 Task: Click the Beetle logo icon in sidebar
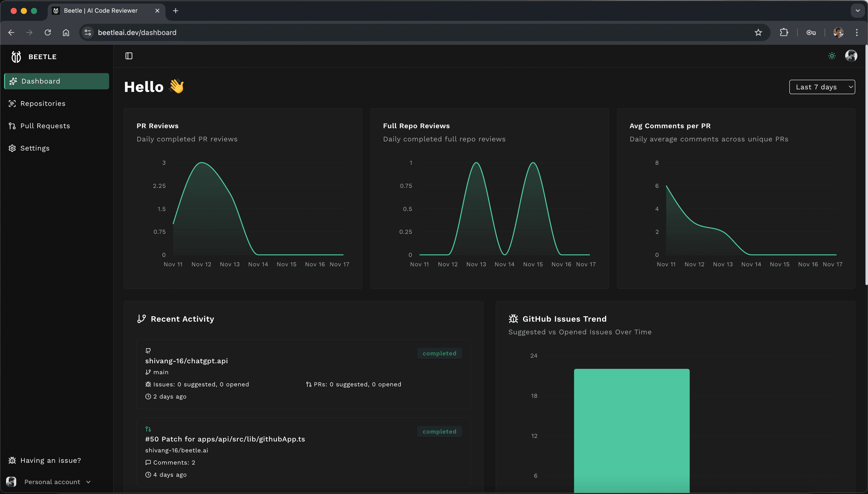pos(16,57)
